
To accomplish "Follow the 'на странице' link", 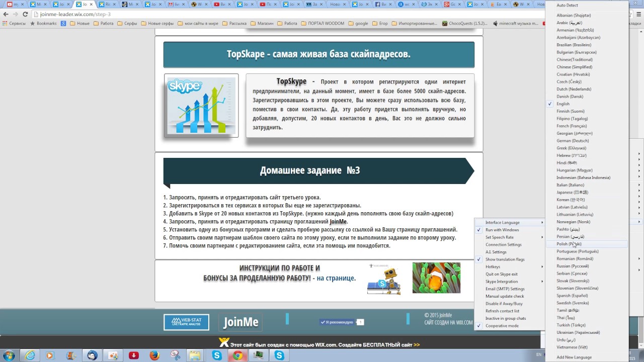I will click(x=336, y=278).
